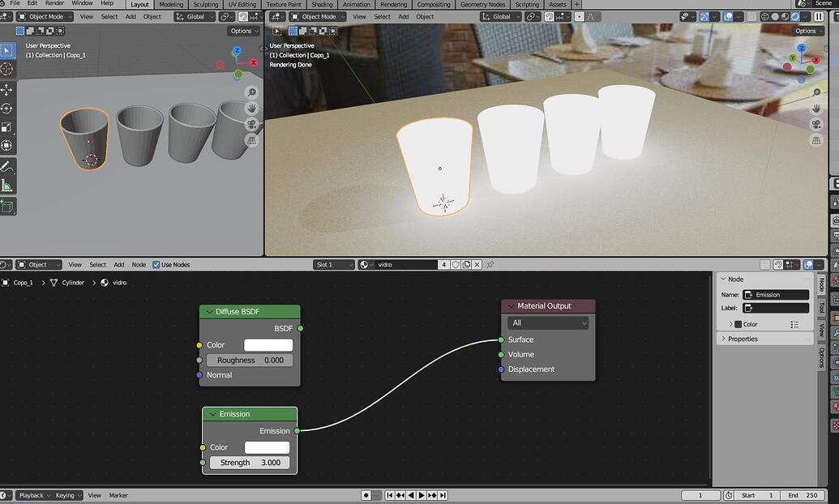The height and width of the screenshot is (504, 839).
Task: Open the Playback menu in the timeline
Action: 33,495
